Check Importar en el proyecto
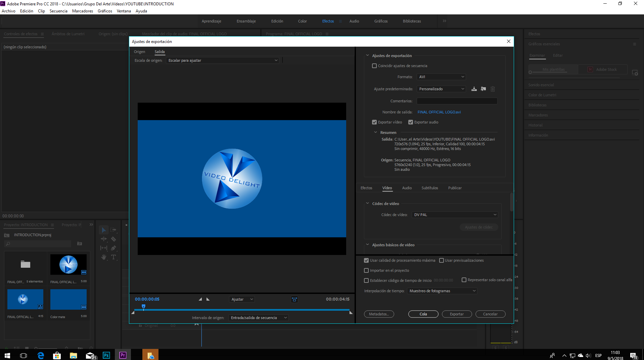This screenshot has width=644, height=360. [x=366, y=270]
